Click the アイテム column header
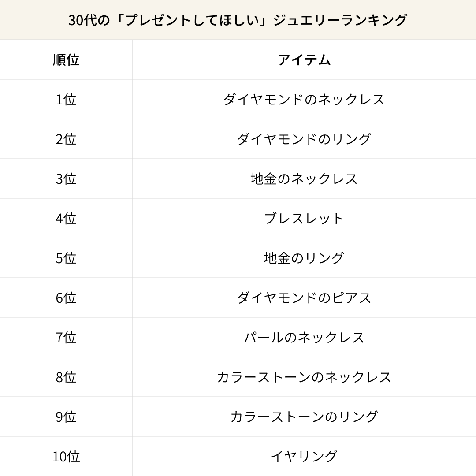This screenshot has height=476, width=476. [304, 60]
